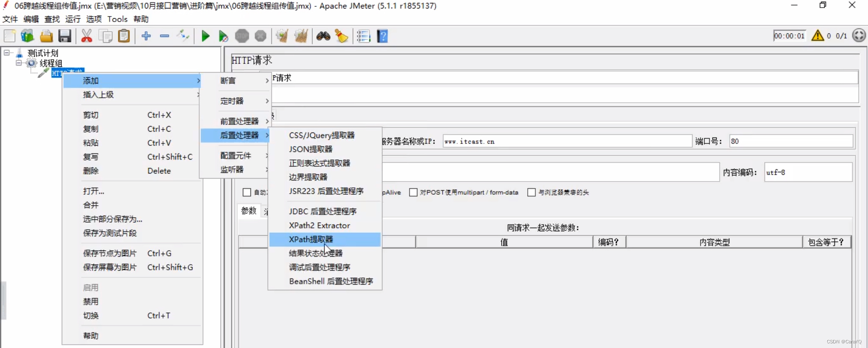Open the Function Helper list icon
868x348 pixels.
tap(364, 36)
